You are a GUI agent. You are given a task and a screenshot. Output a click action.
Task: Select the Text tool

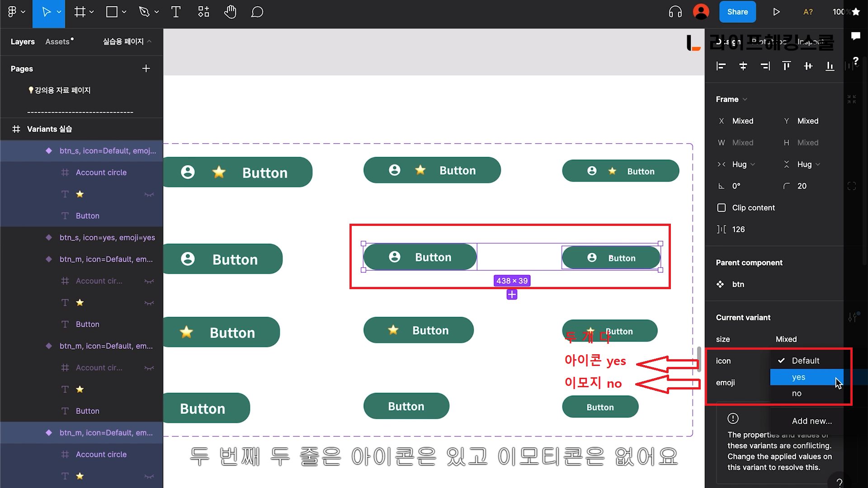176,12
